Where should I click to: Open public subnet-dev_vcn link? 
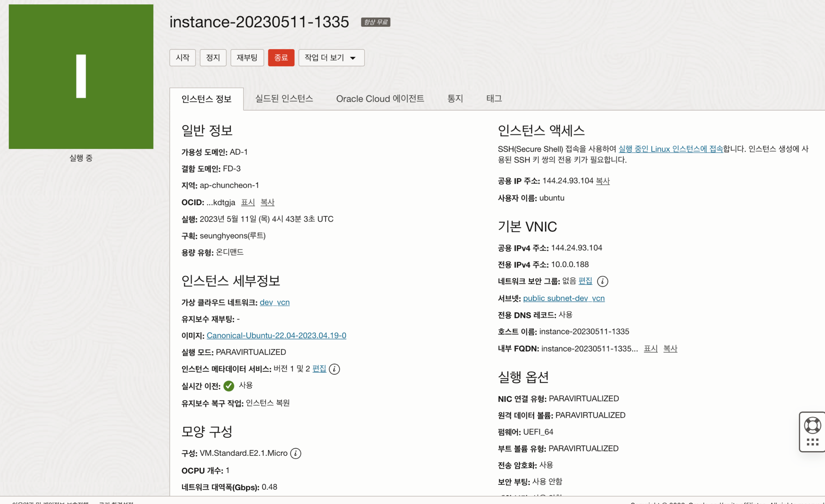click(x=563, y=298)
